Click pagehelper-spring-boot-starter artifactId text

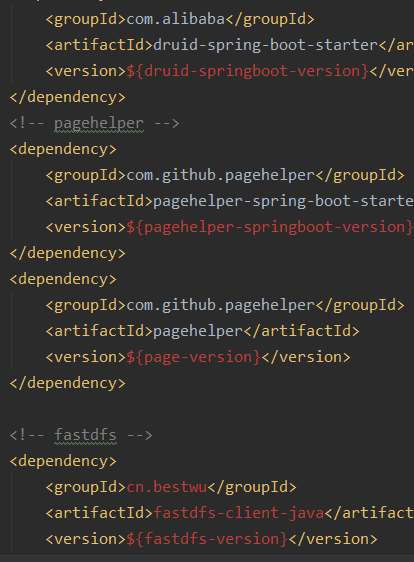[283, 201]
